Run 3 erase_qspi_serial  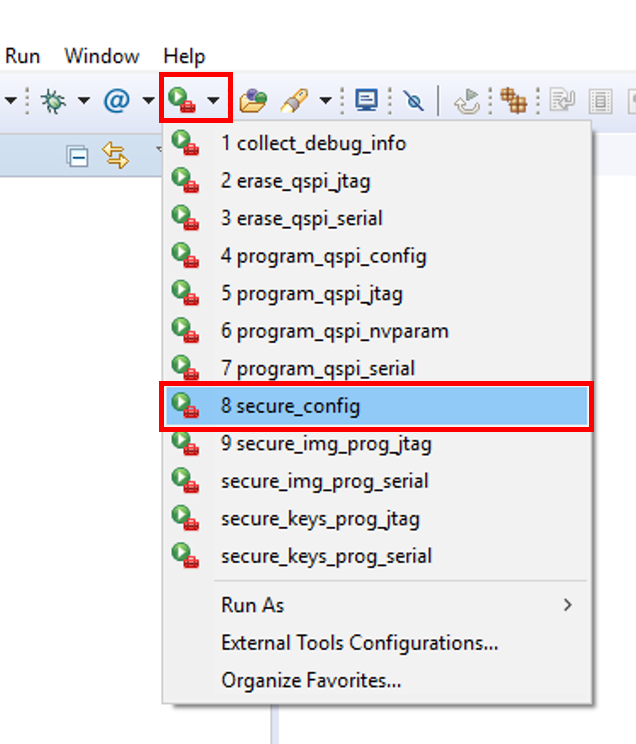click(377, 218)
